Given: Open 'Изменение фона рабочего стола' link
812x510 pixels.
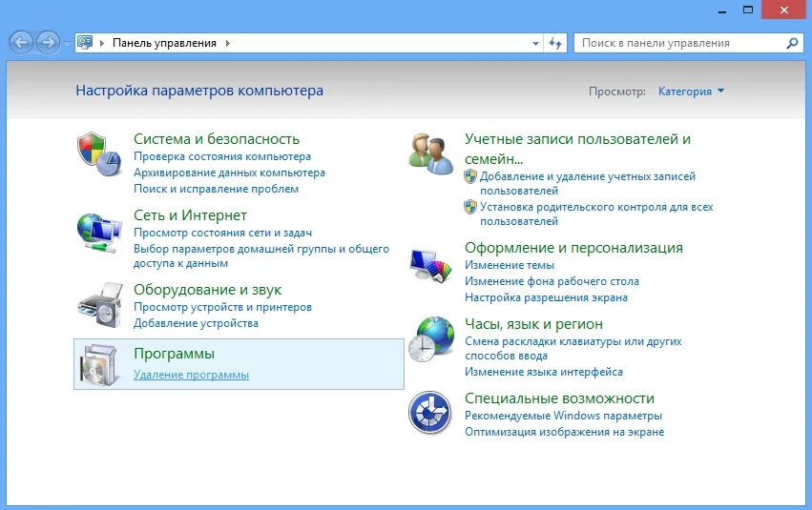Looking at the screenshot, I should pyautogui.click(x=552, y=281).
